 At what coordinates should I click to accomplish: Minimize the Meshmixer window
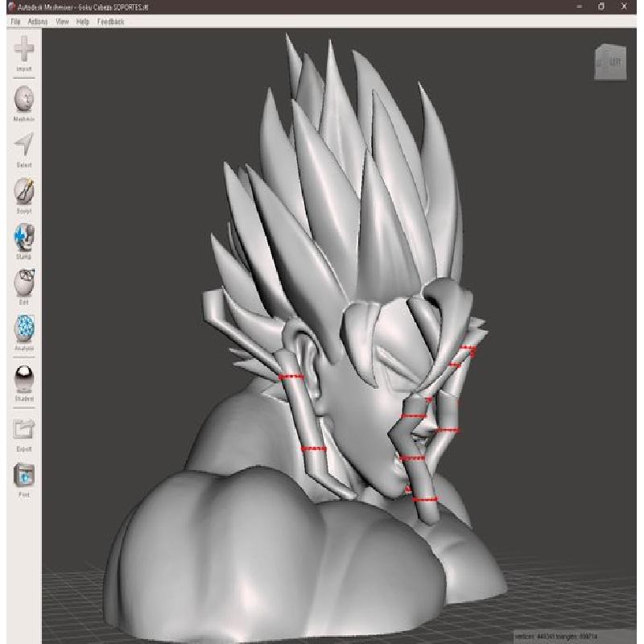(579, 6)
